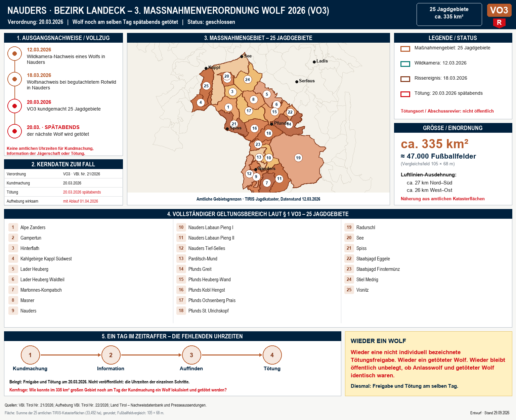Screen dimensions: 516x420
Task: Click the 'mit Ablauf 01.04.2026' value
Action: 81,201
